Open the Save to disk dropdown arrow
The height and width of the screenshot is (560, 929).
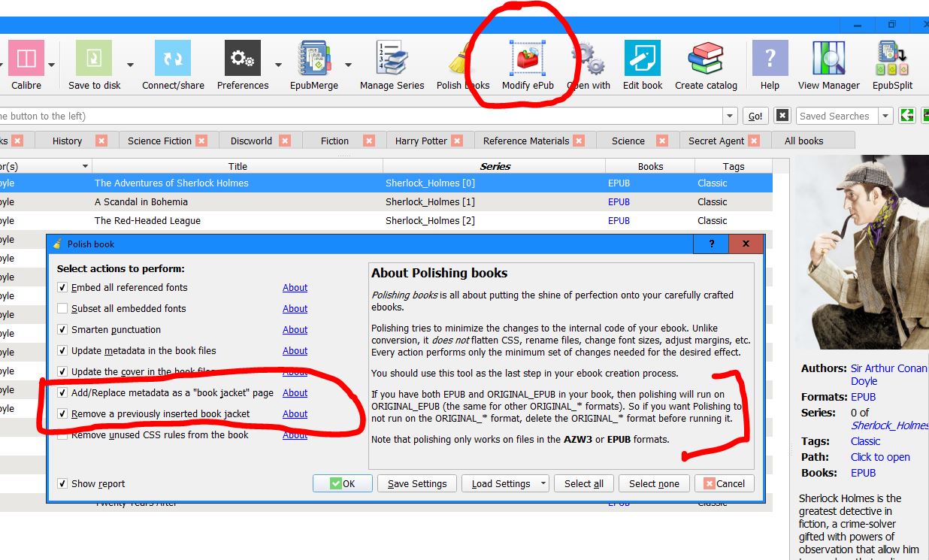pos(129,65)
